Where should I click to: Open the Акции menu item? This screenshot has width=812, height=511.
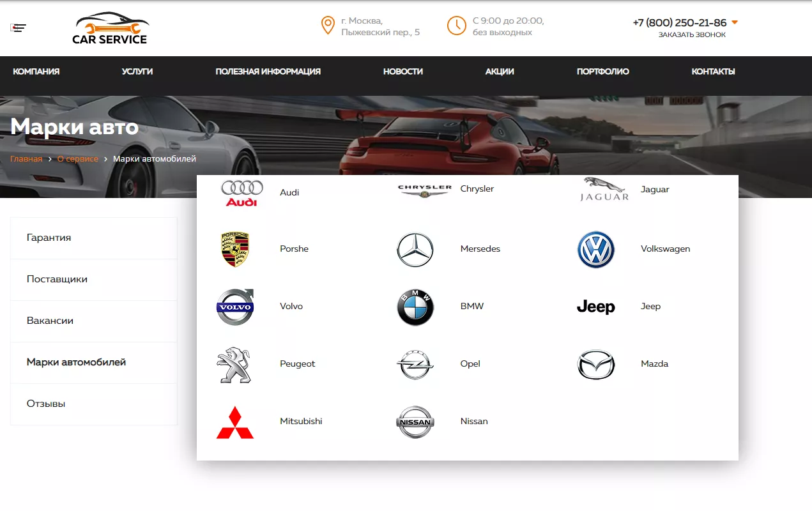500,72
